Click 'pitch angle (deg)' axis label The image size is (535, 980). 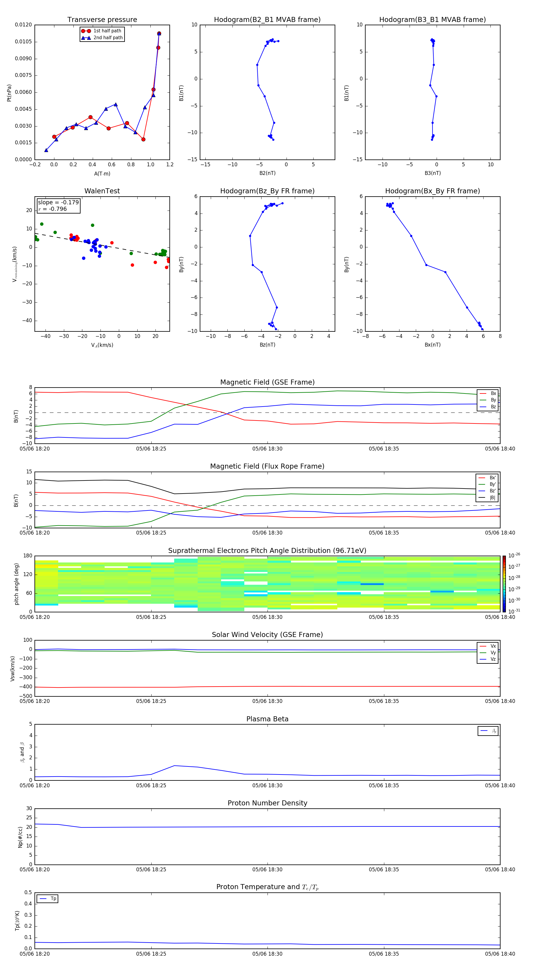16,584
